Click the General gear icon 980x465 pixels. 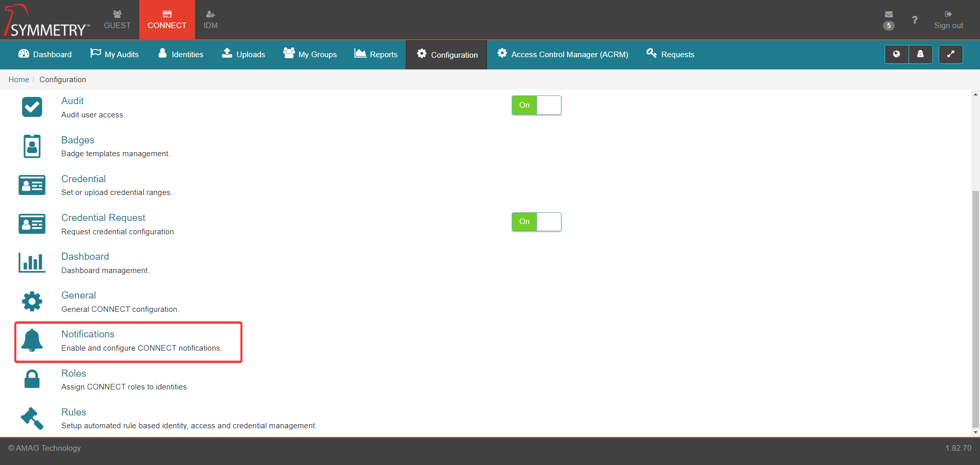coord(32,301)
